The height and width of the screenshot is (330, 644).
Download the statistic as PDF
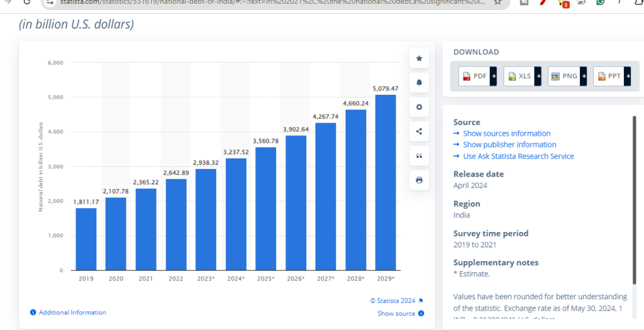point(474,76)
